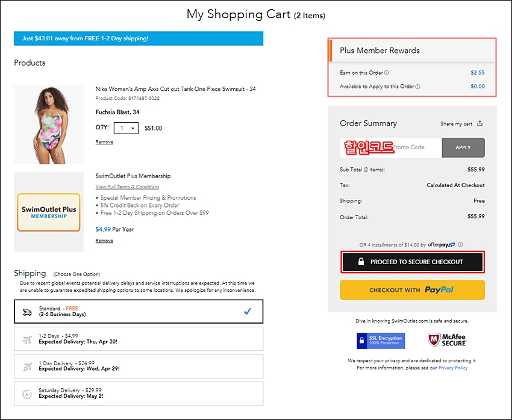This screenshot has width=512, height=420.
Task: Click the Calculated At Checkout tax value
Action: (x=455, y=185)
